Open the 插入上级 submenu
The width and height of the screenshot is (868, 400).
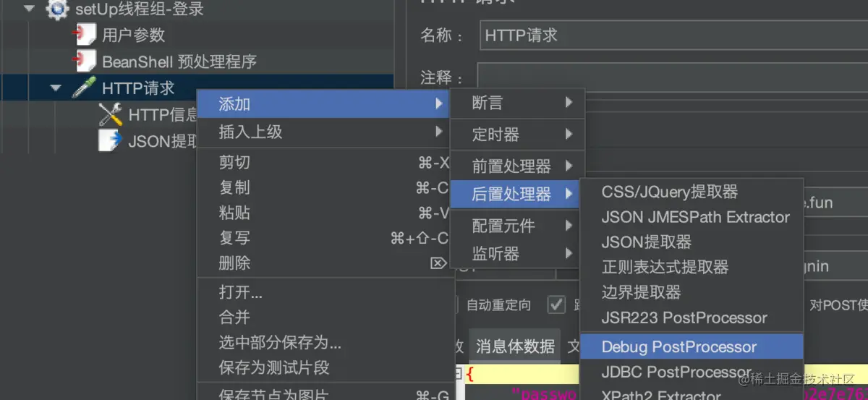324,132
